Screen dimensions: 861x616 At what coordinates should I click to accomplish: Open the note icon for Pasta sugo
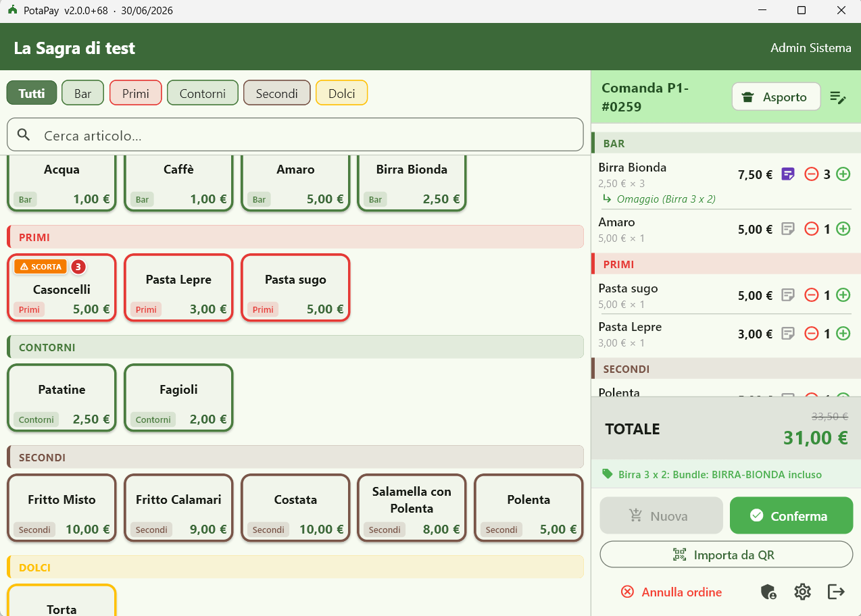tap(787, 295)
